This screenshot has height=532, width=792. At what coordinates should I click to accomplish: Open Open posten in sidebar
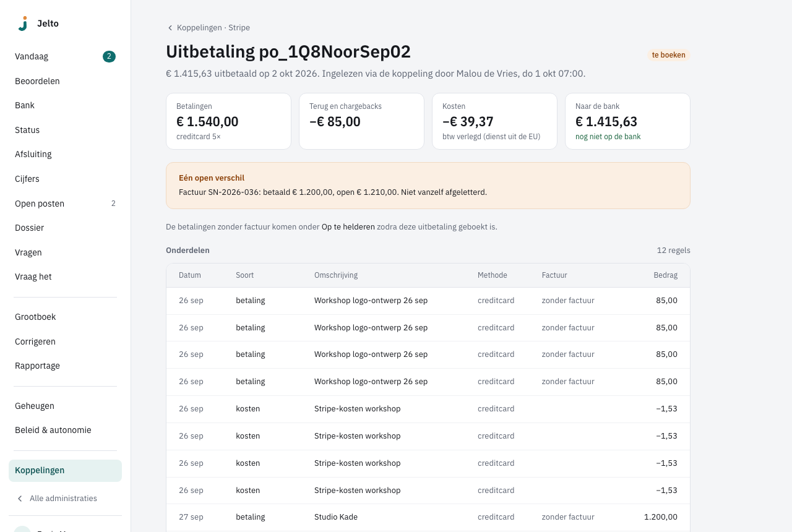pyautogui.click(x=65, y=204)
